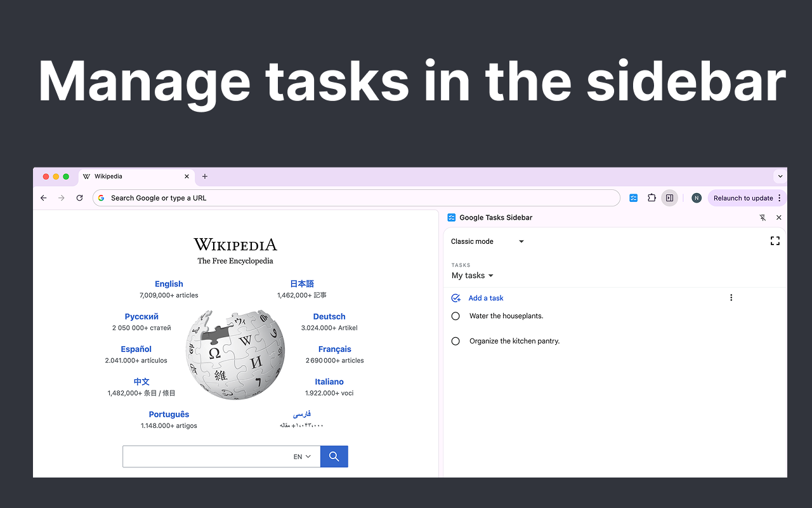Expand the My tasks list selector
The image size is (812, 508).
(472, 276)
